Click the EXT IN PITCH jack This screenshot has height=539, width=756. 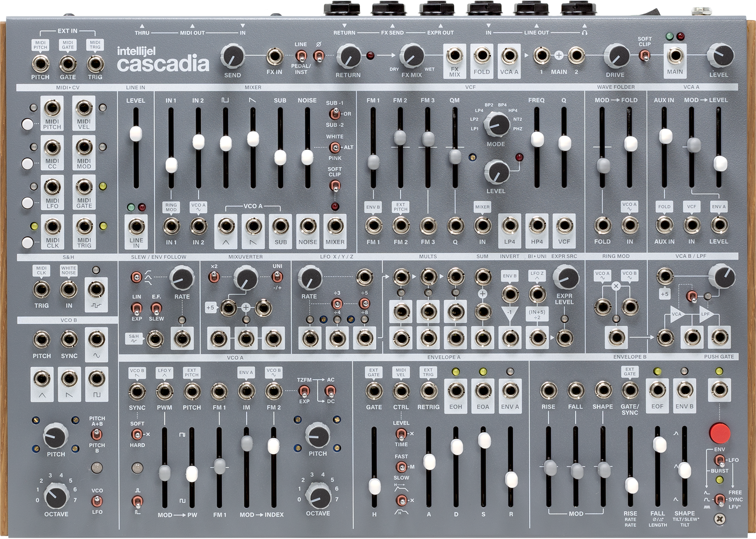(x=40, y=64)
